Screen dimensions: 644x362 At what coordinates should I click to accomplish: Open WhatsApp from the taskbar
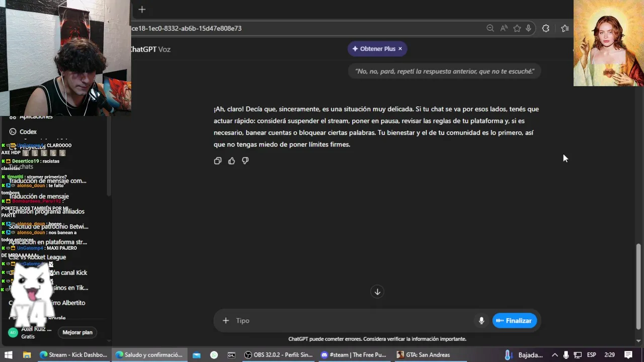tap(214, 355)
